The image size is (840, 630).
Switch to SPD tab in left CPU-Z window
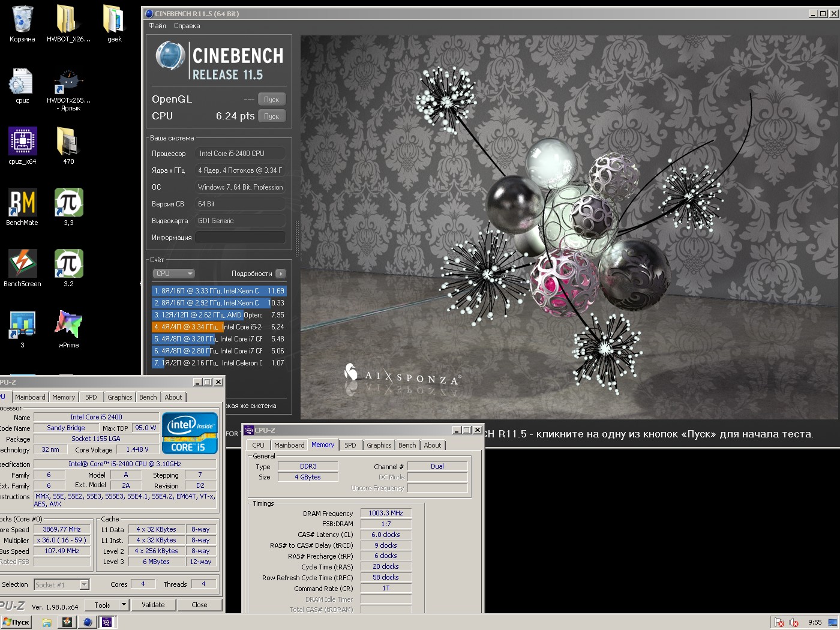(x=91, y=397)
